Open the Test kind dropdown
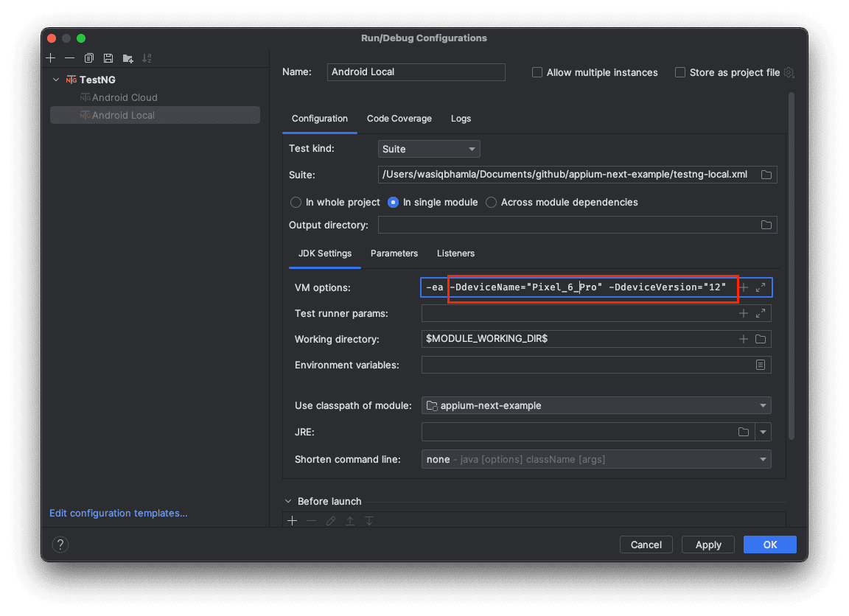The image size is (849, 616). point(428,149)
